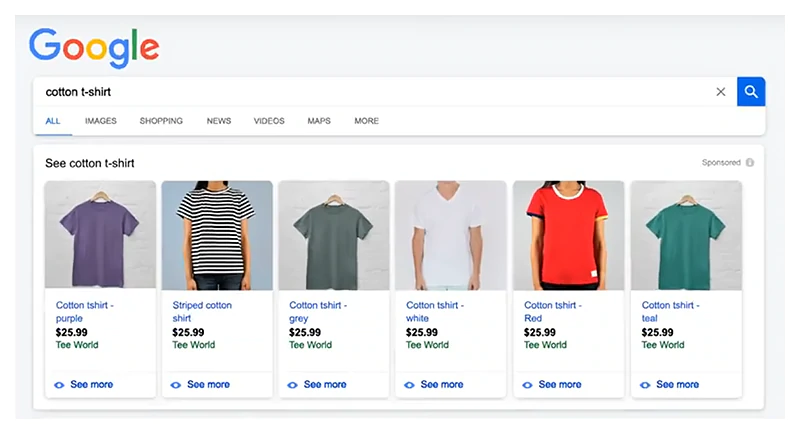Open the News results tab
Image resolution: width=800 pixels, height=434 pixels.
[219, 121]
